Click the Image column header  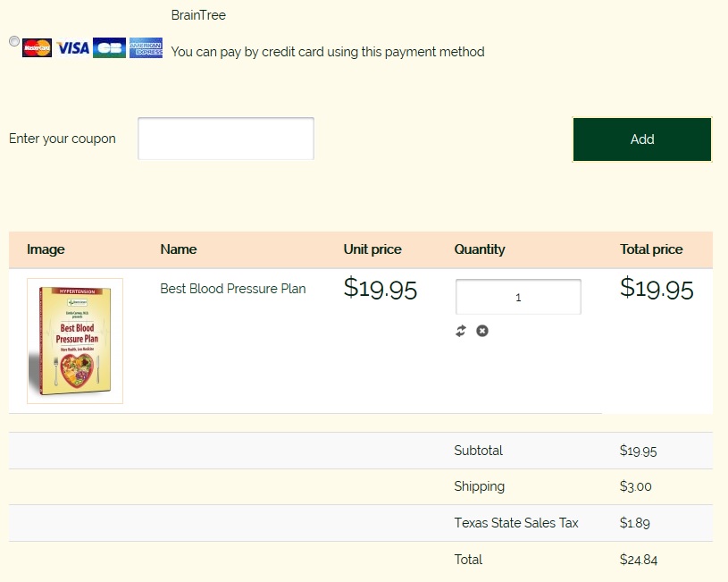[x=46, y=249]
